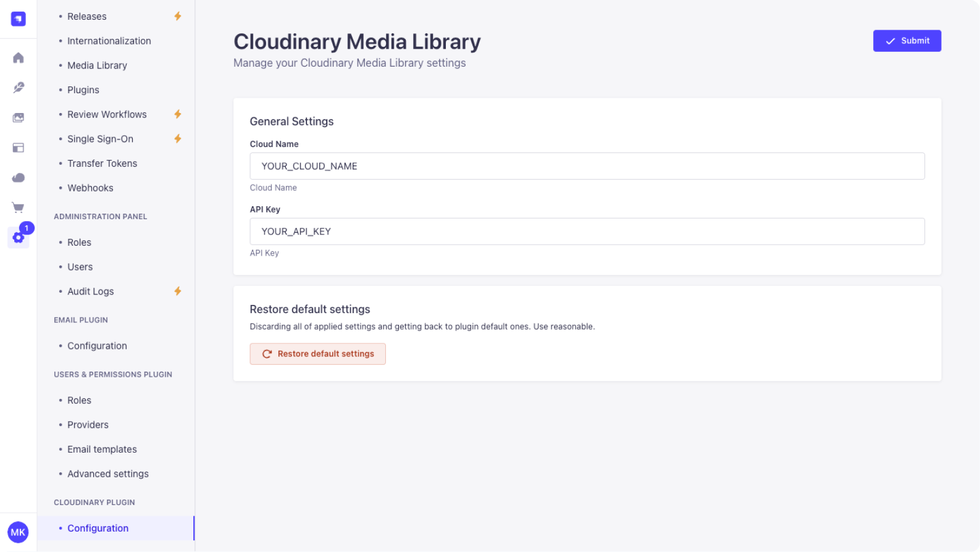Click 'Manage your Cloudinary Media Library settings' subtitle
The image size is (980, 552).
pyautogui.click(x=350, y=63)
